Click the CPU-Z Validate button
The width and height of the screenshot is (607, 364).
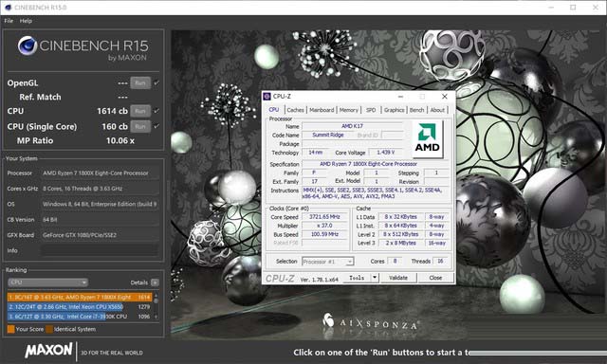click(398, 278)
